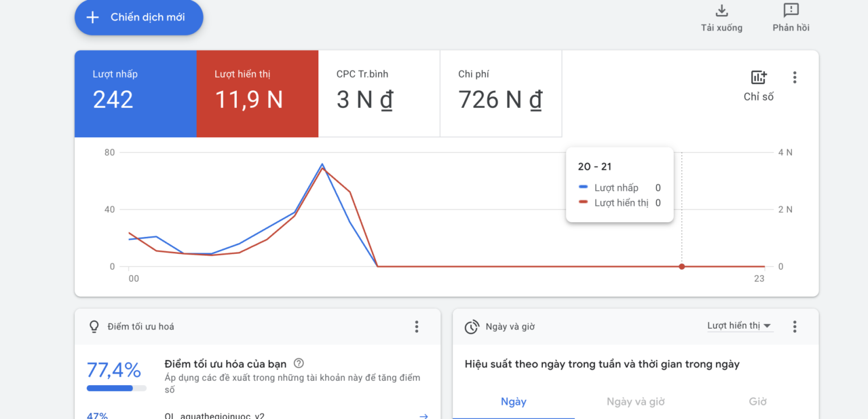Open the three-dot menu on the performance chart
The height and width of the screenshot is (419, 868).
pos(794,77)
